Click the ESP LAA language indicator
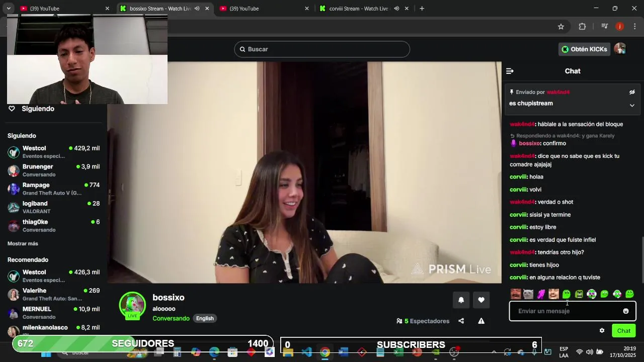644x362 pixels. [x=564, y=352]
